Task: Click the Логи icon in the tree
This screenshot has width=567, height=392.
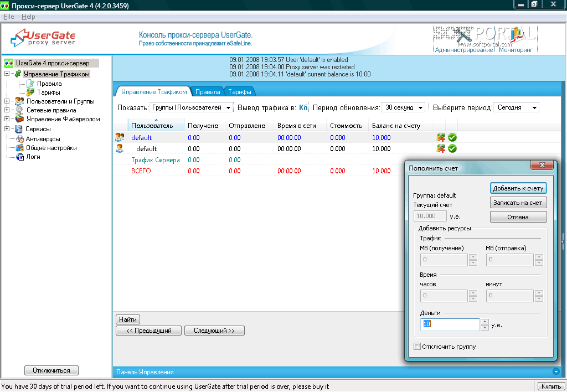Action: point(20,157)
